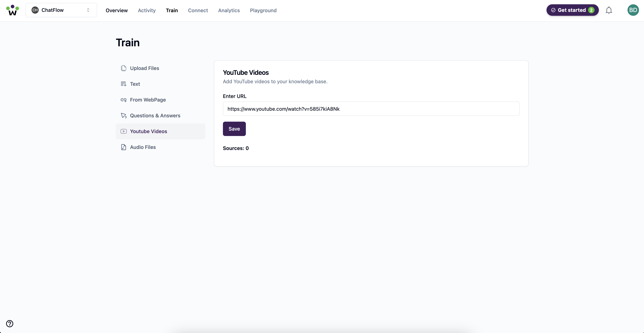Click the green 2 badge on Get started
This screenshot has width=644, height=333.
click(591, 10)
